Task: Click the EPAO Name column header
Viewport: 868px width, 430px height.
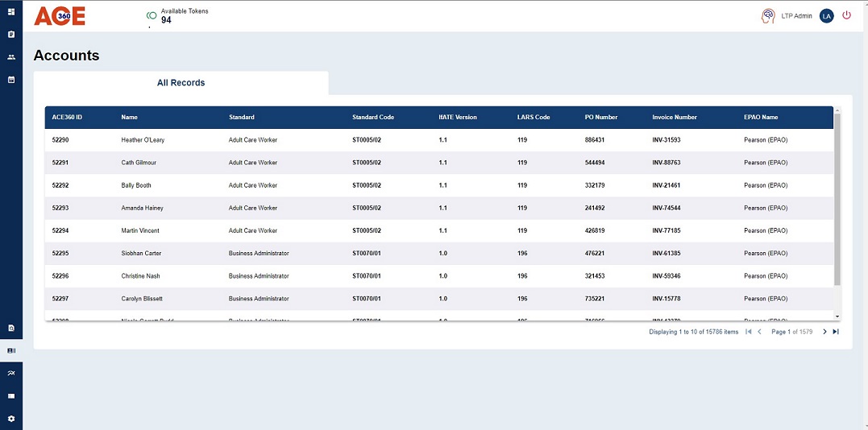Action: [761, 118]
